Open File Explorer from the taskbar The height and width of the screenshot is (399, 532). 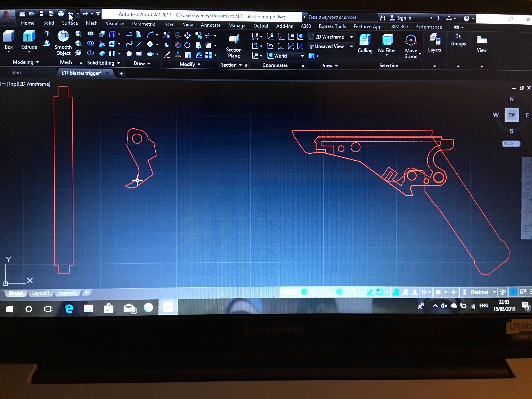pyautogui.click(x=89, y=308)
